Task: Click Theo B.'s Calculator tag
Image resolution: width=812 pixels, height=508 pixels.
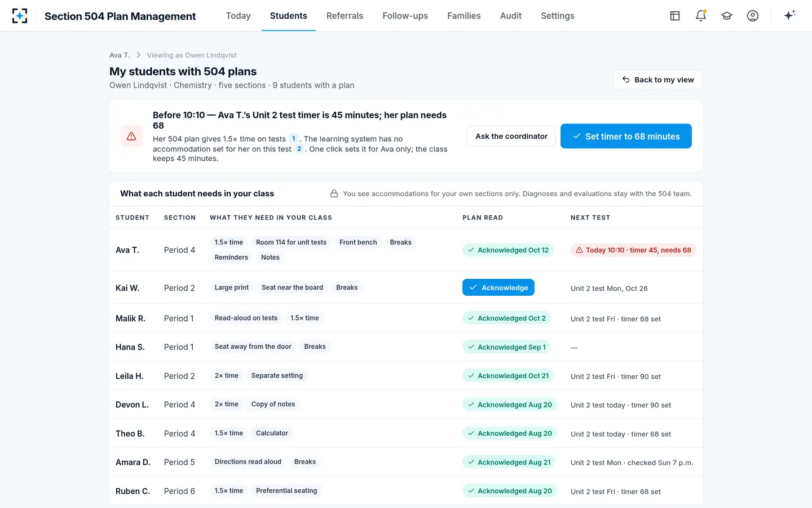Action: [x=272, y=433]
